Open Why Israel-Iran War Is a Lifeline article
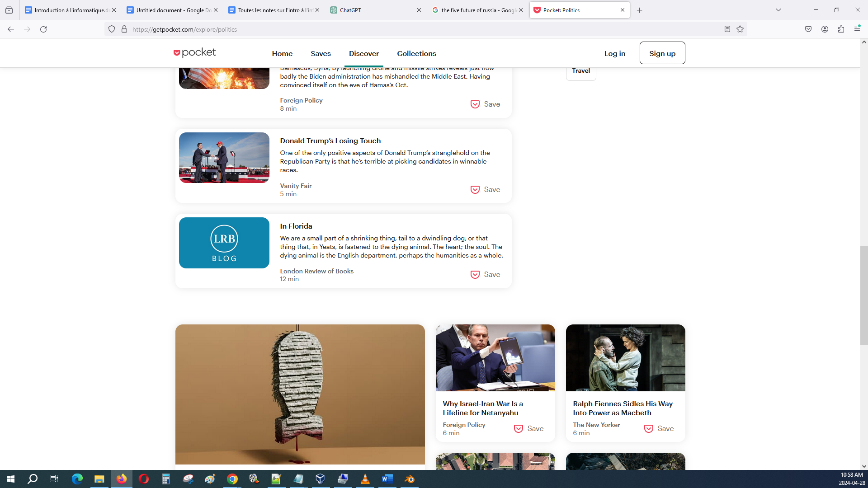Image resolution: width=868 pixels, height=488 pixels. pos(482,408)
